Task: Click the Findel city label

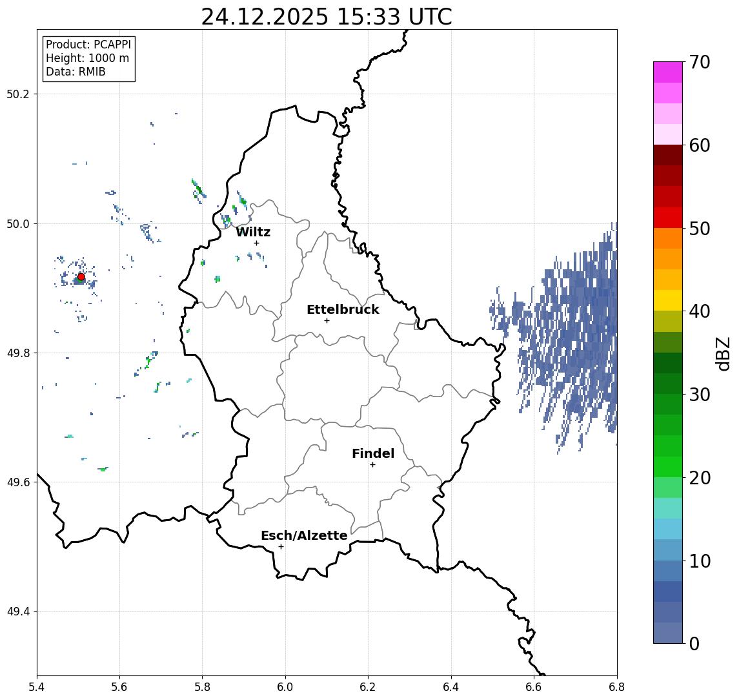Action: click(373, 453)
